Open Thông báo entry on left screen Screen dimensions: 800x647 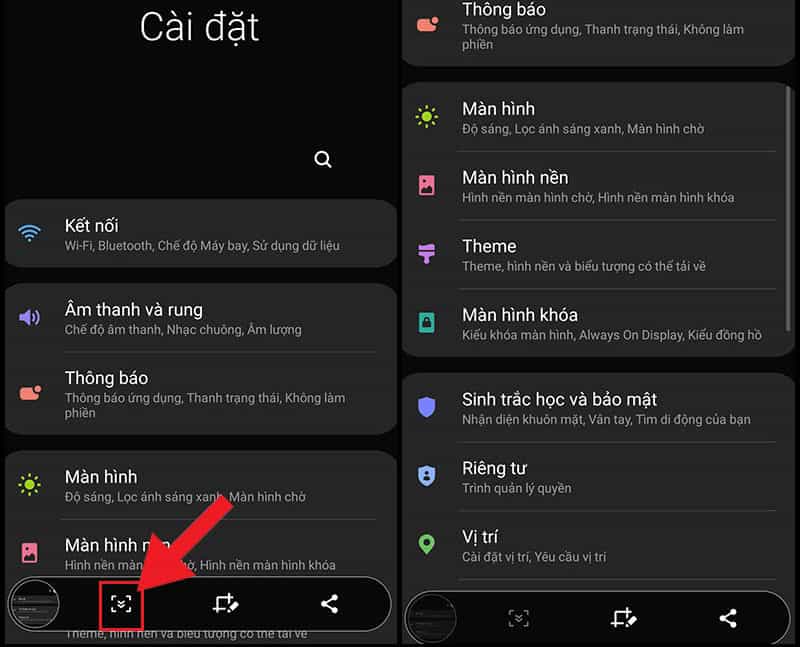point(201,393)
